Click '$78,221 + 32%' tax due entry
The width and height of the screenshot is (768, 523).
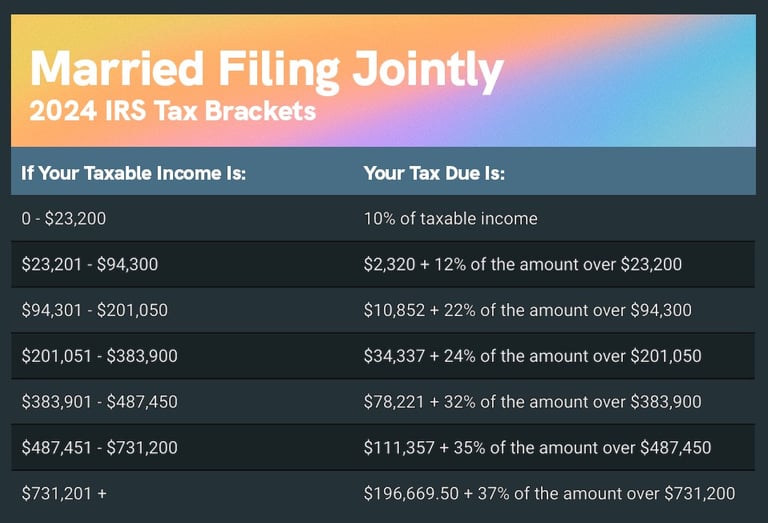click(x=532, y=402)
